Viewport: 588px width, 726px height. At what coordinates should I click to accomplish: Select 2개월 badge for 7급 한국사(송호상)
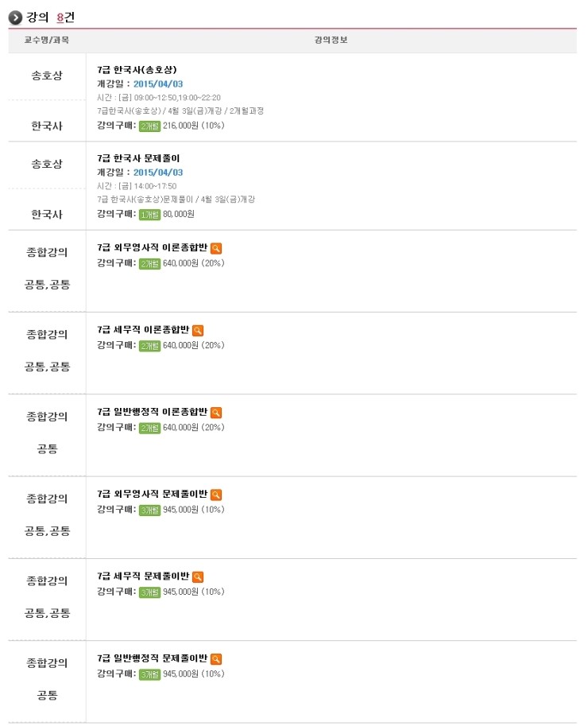(x=149, y=126)
